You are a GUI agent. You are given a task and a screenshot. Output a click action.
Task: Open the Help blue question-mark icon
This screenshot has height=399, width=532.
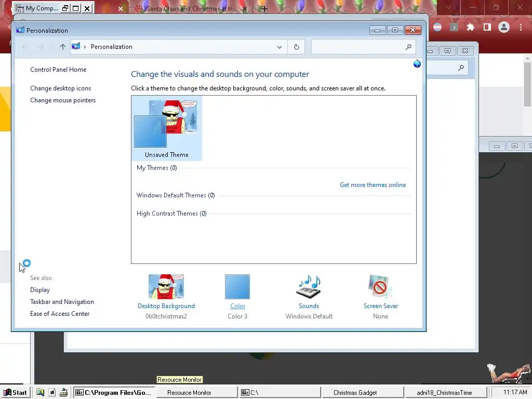pyautogui.click(x=417, y=63)
